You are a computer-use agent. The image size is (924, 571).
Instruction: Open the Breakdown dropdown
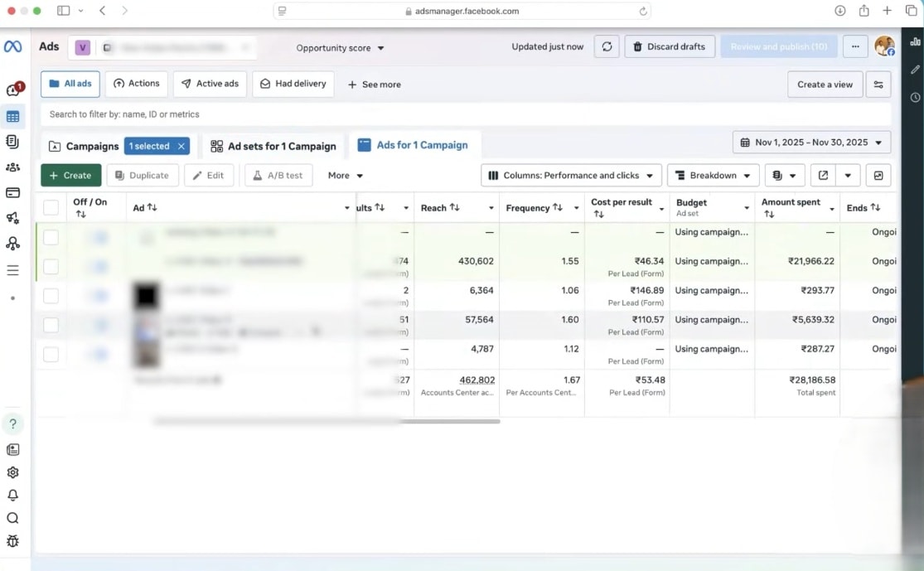coord(713,176)
